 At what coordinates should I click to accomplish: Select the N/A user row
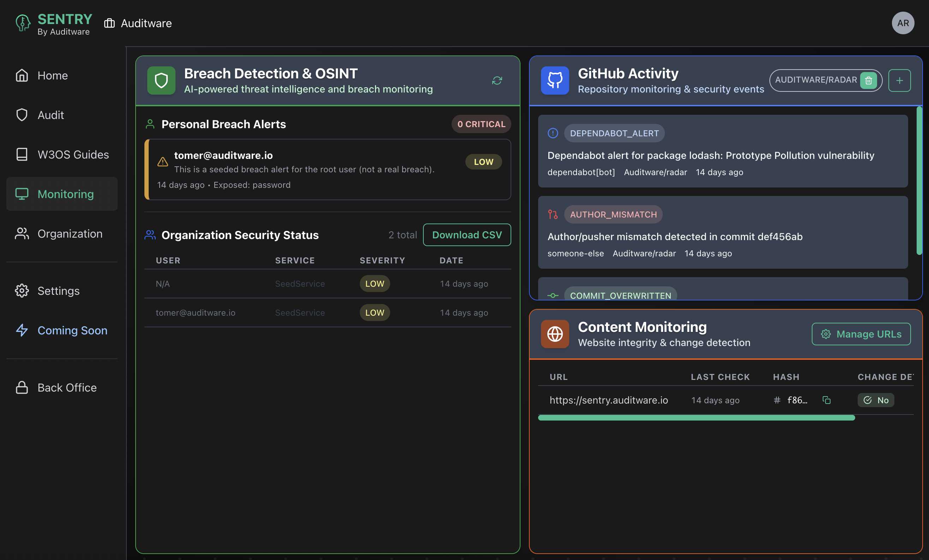point(328,284)
